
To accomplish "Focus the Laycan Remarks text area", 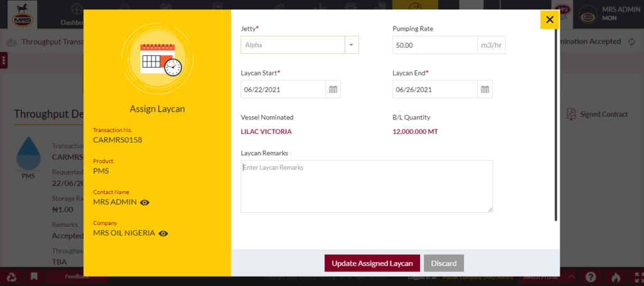I will 367,186.
